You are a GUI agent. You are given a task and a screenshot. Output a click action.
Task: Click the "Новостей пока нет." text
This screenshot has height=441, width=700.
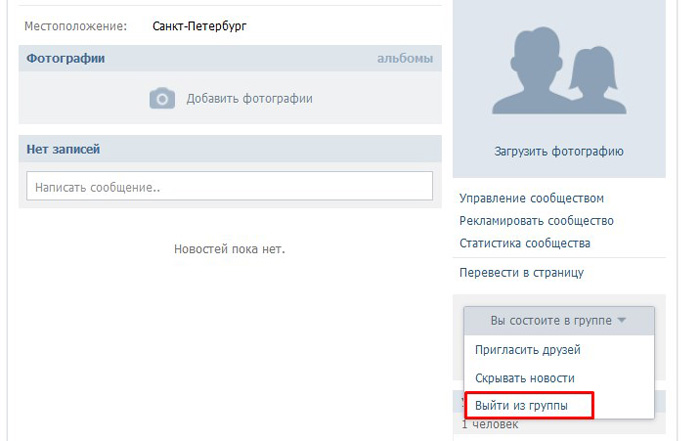(229, 248)
